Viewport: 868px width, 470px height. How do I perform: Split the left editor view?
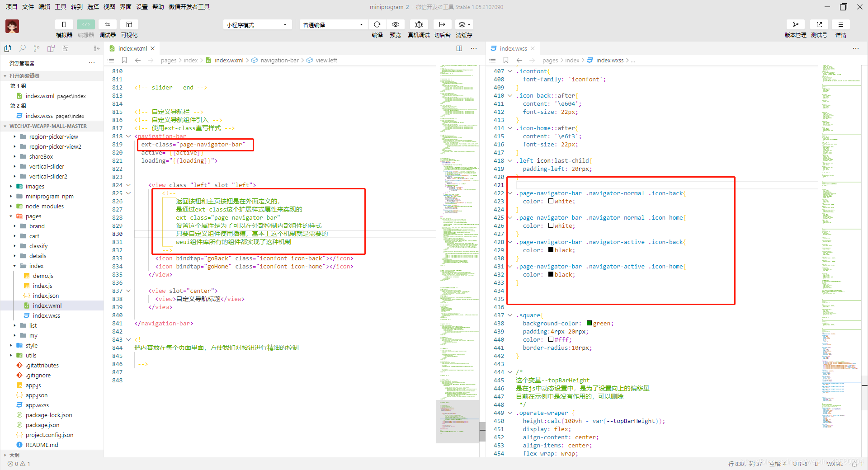[459, 48]
